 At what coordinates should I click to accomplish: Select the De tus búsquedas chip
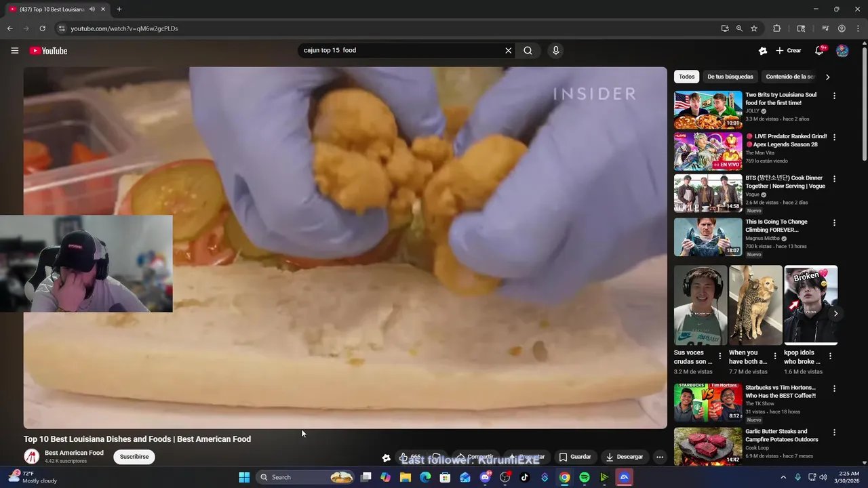pos(730,77)
